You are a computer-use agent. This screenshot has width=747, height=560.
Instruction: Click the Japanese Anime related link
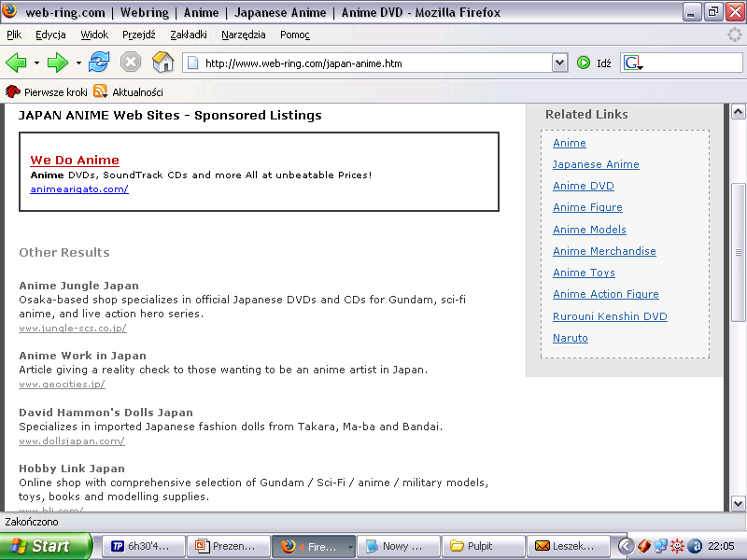(596, 164)
